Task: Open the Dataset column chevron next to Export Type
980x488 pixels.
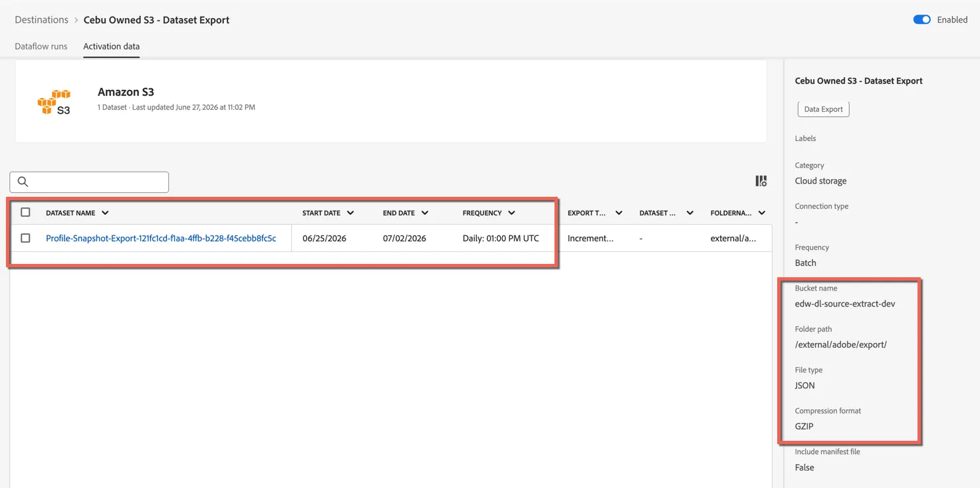Action: (x=690, y=213)
